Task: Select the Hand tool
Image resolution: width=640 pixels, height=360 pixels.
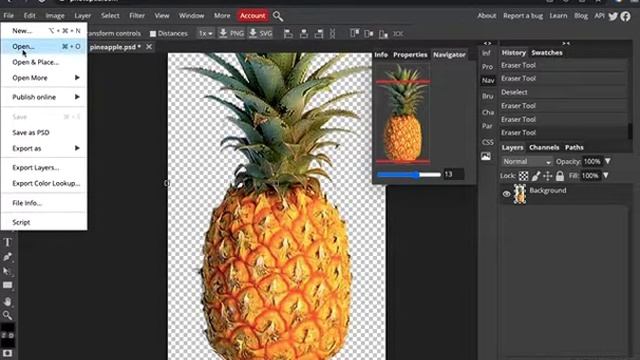Action: pyautogui.click(x=7, y=302)
